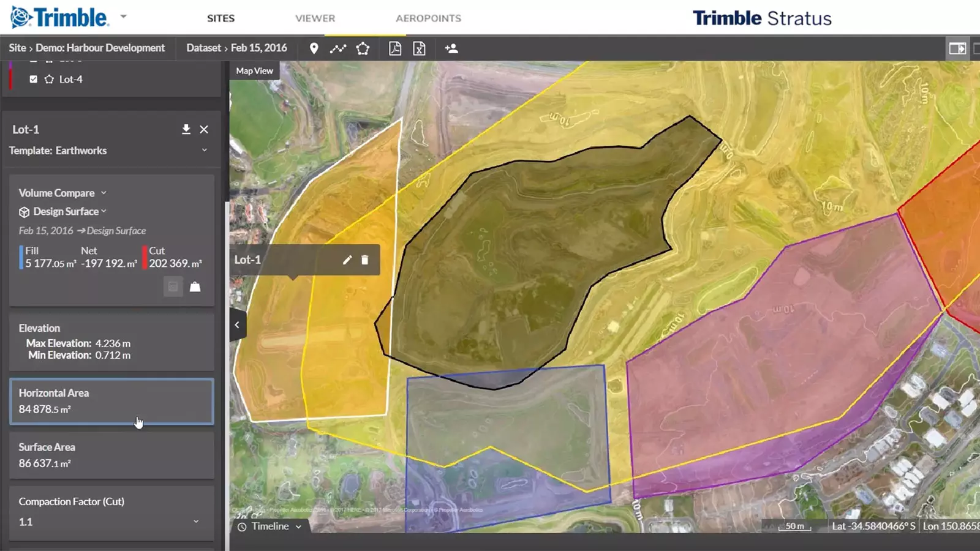Export report as PDF
The height and width of the screenshot is (551, 980).
pos(395,48)
